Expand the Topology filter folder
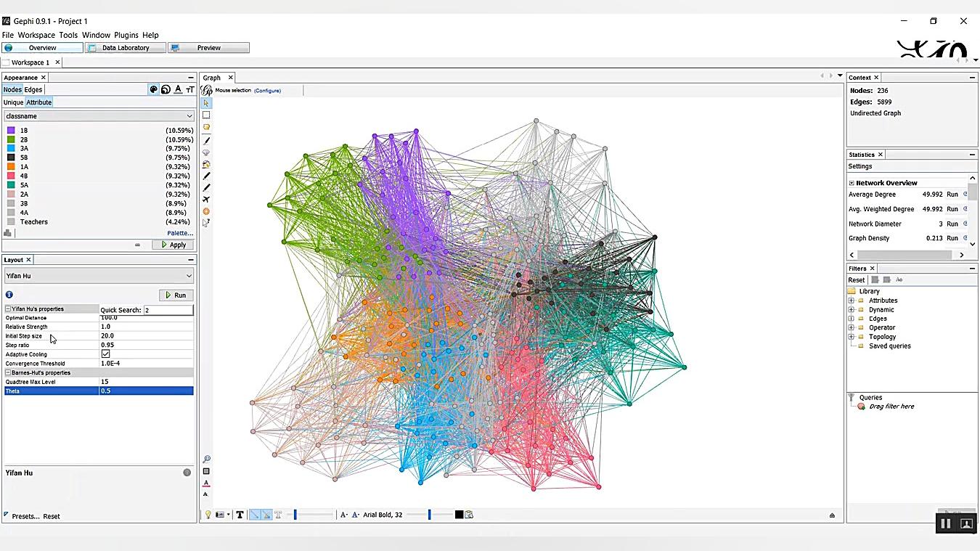980x551 pixels. [x=852, y=337]
